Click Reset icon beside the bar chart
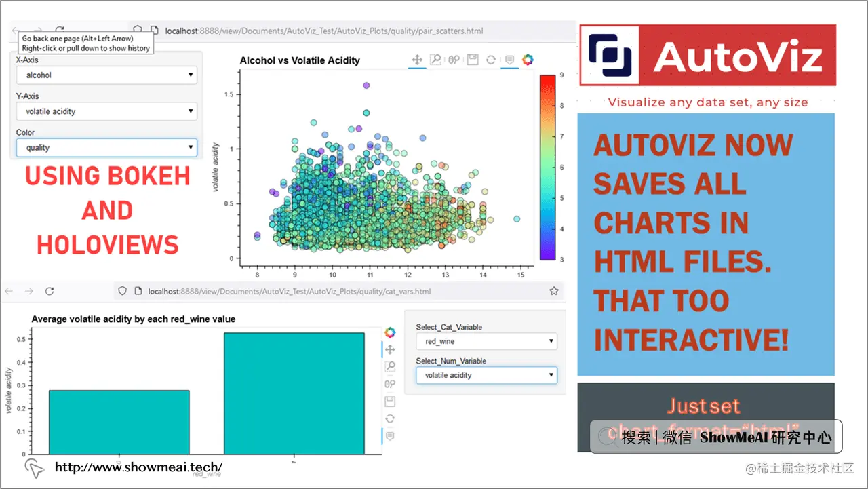This screenshot has height=489, width=868. click(390, 418)
